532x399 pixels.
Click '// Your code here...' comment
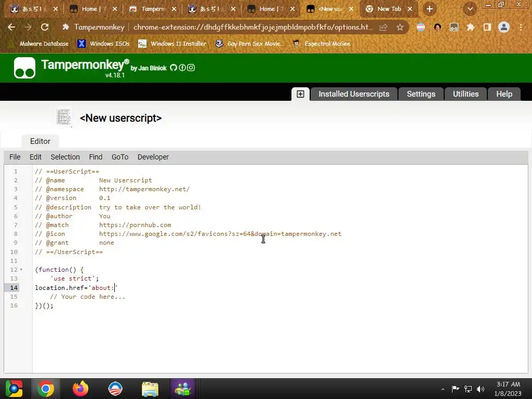click(87, 297)
